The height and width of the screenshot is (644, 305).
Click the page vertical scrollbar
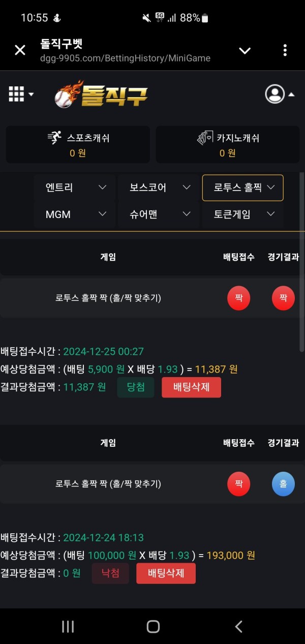pos(302,262)
